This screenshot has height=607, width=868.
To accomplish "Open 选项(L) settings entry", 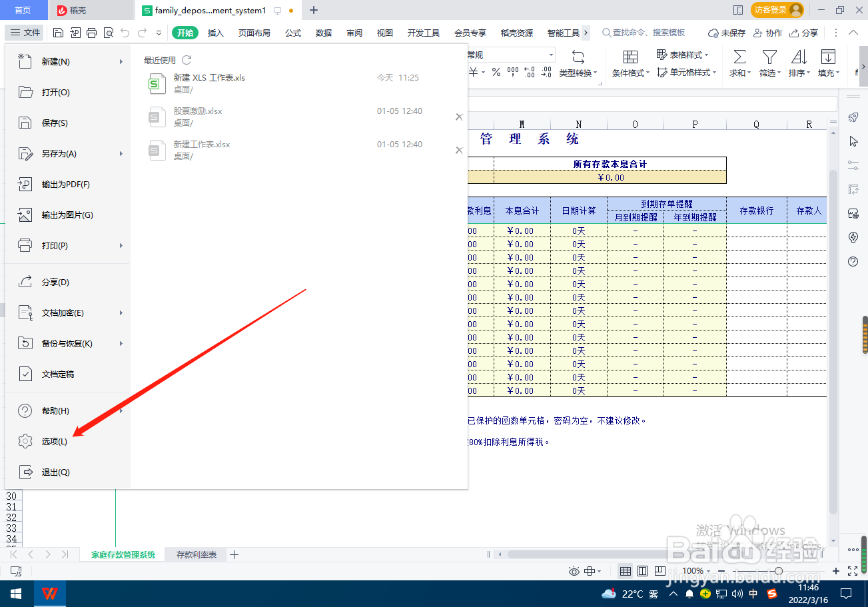I will (x=68, y=441).
